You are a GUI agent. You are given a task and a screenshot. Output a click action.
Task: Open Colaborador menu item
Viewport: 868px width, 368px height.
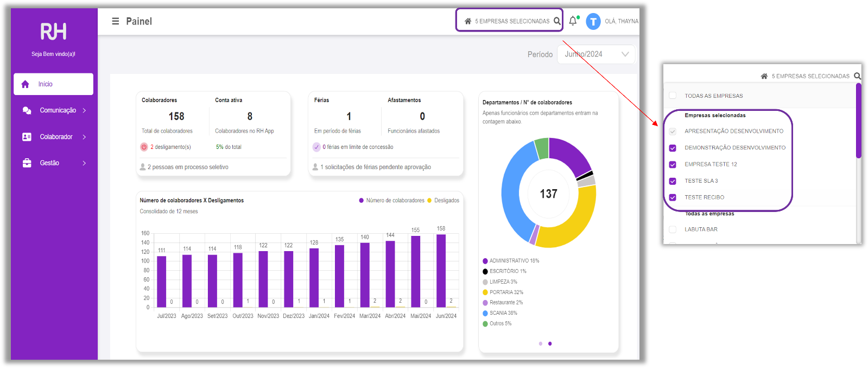click(x=53, y=137)
